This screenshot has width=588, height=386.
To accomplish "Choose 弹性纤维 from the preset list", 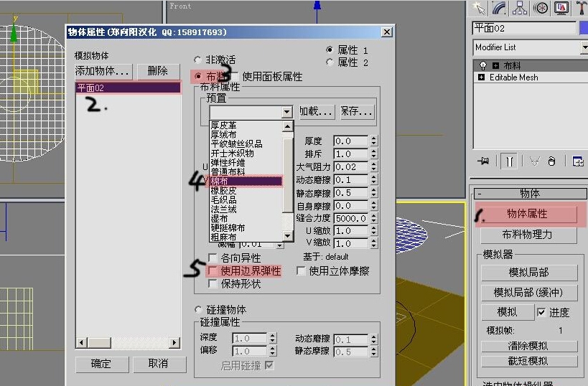I will pyautogui.click(x=246, y=163).
